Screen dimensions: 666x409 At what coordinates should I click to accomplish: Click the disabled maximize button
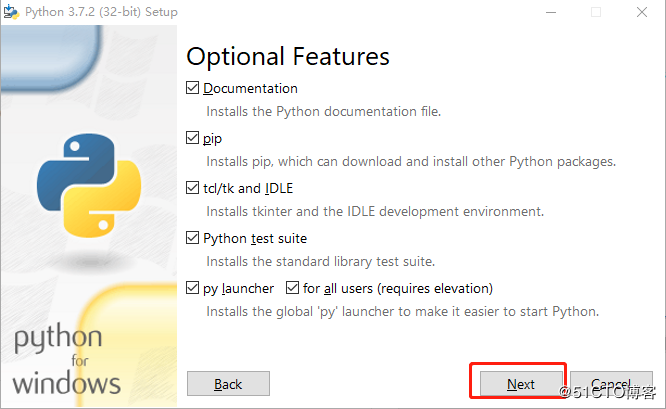pyautogui.click(x=596, y=12)
